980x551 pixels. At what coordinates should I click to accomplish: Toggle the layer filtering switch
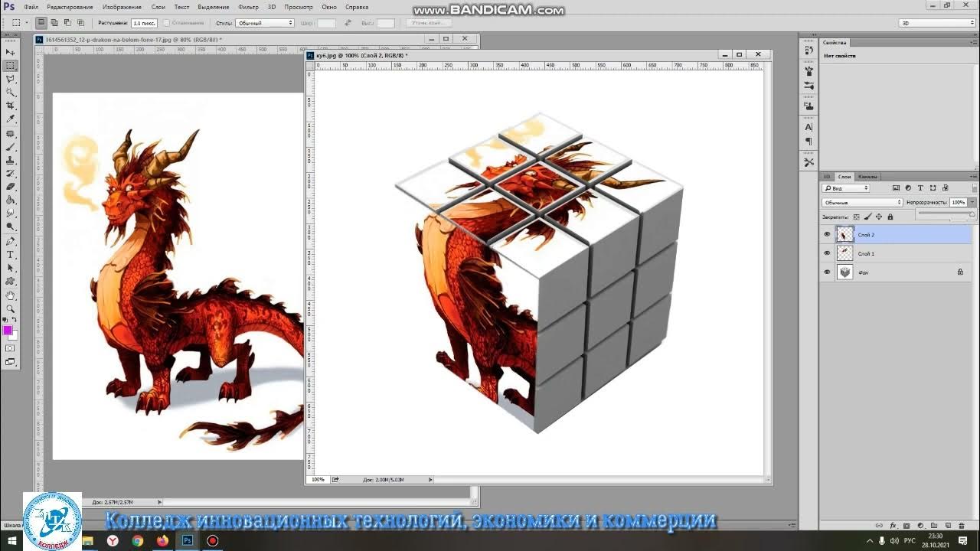click(975, 188)
